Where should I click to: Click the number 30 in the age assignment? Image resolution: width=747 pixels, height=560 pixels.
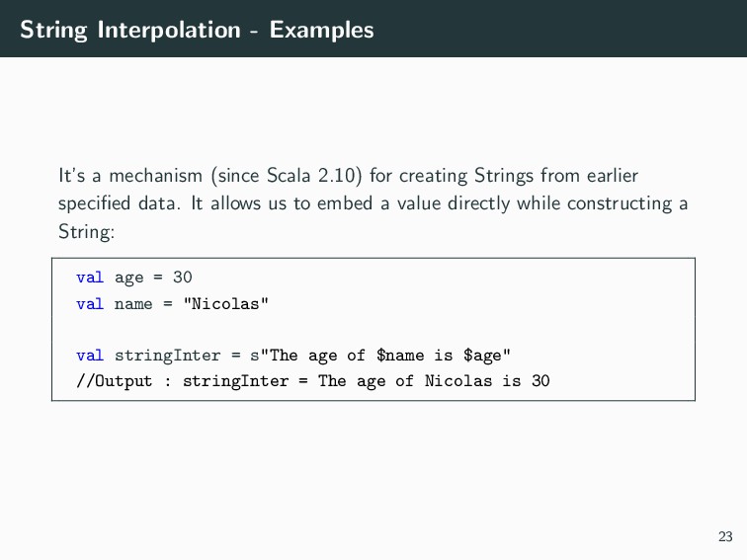(183, 278)
